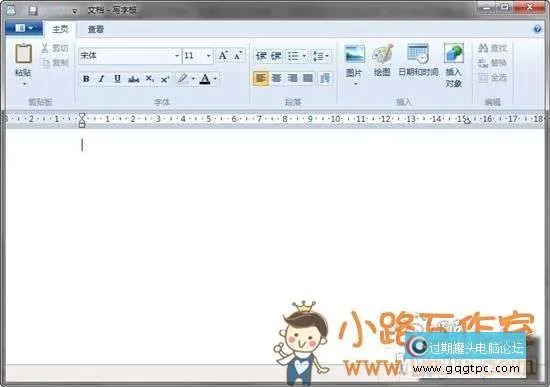
Task: Customize the Quick Access Toolbar arrow
Action: (x=74, y=11)
